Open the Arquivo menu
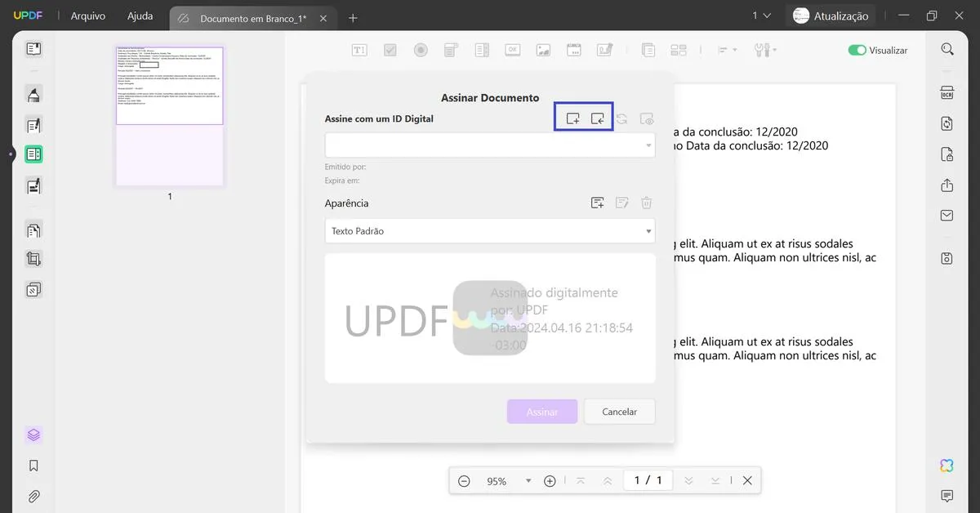This screenshot has height=513, width=980. click(87, 16)
